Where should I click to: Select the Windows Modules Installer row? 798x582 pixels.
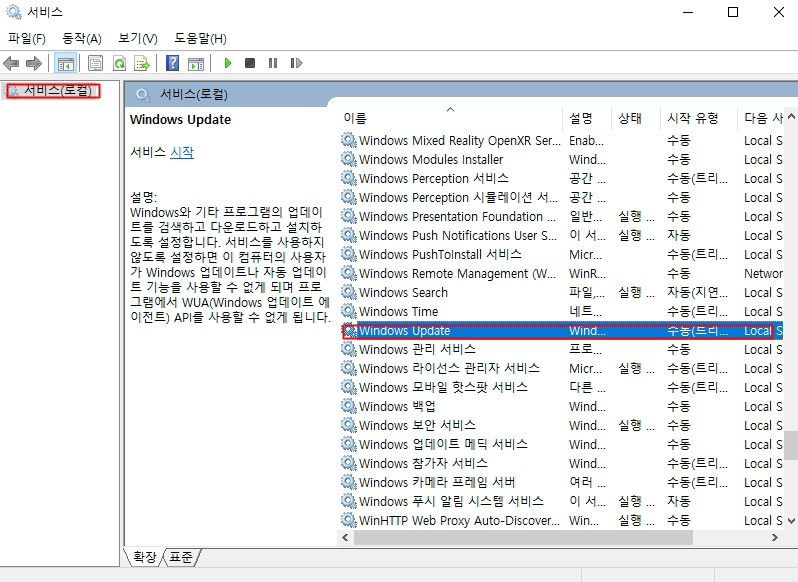(560, 159)
